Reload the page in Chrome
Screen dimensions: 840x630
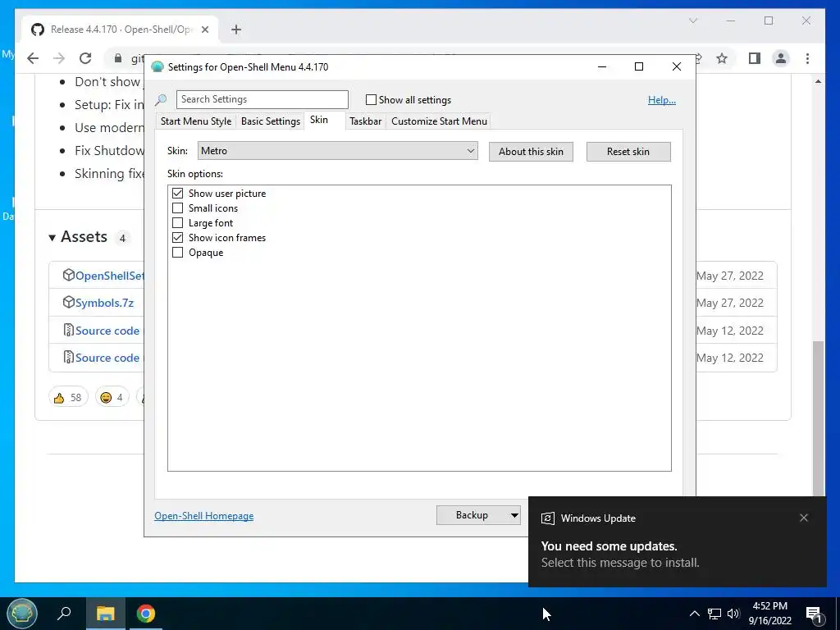[85, 58]
